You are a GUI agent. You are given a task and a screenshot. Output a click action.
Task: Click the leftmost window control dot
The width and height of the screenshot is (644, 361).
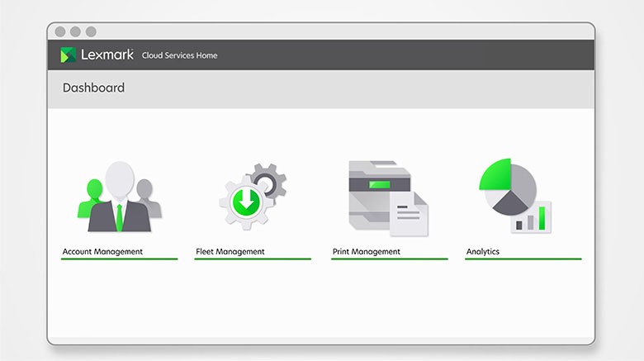pyautogui.click(x=60, y=31)
